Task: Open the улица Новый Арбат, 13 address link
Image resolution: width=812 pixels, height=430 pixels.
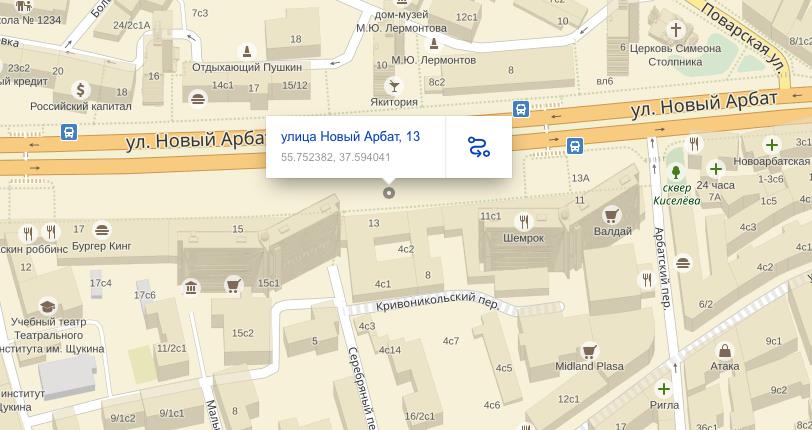Action: pyautogui.click(x=350, y=137)
